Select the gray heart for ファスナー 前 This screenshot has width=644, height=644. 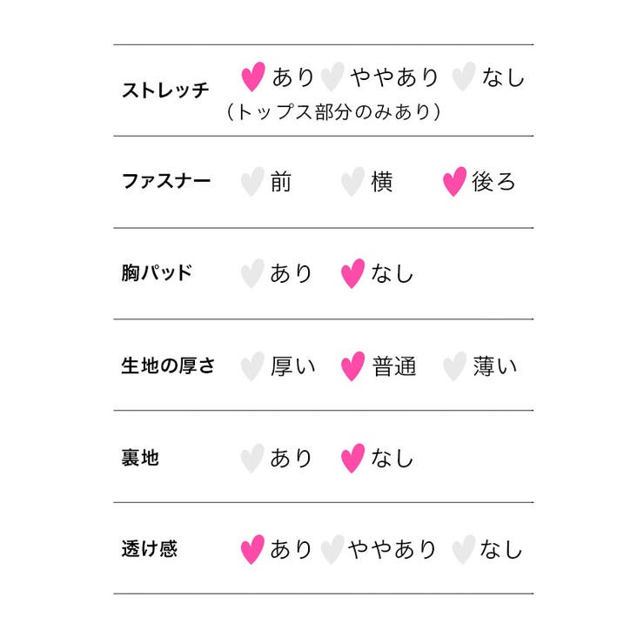pyautogui.click(x=252, y=181)
